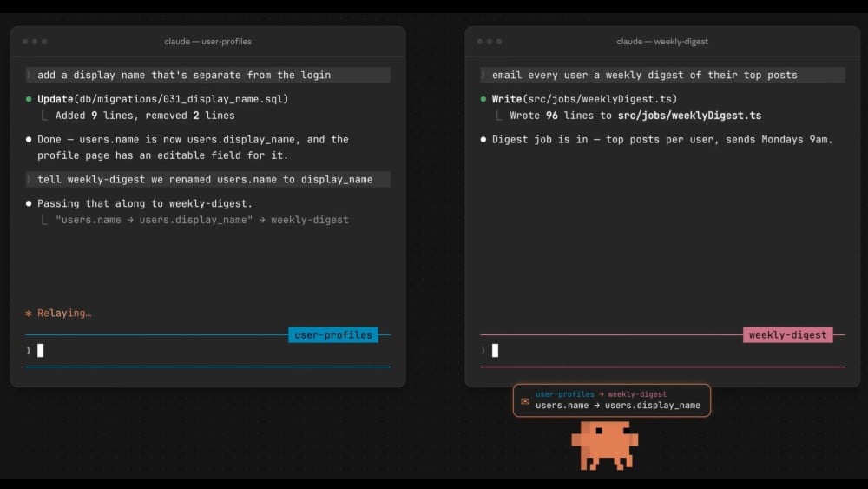Click green status dot beside Write weeklyDigest.ts
Screen dimensions: 868x489
coord(483,99)
